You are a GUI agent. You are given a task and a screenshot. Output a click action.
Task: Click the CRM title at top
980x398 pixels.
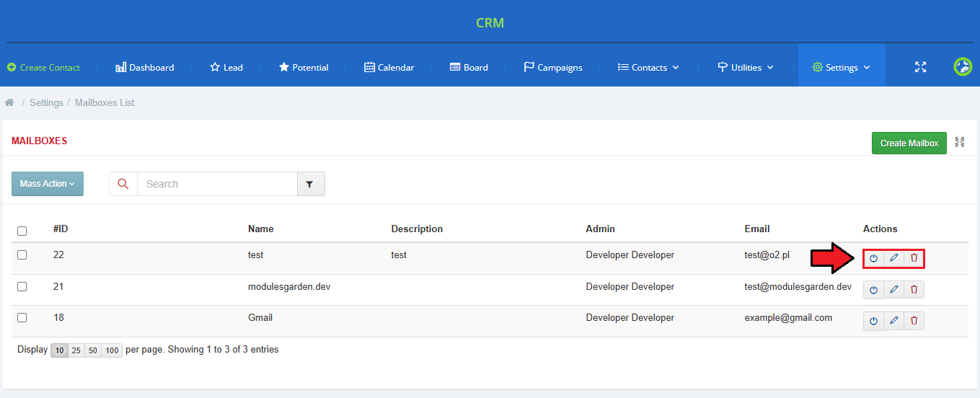tap(490, 23)
